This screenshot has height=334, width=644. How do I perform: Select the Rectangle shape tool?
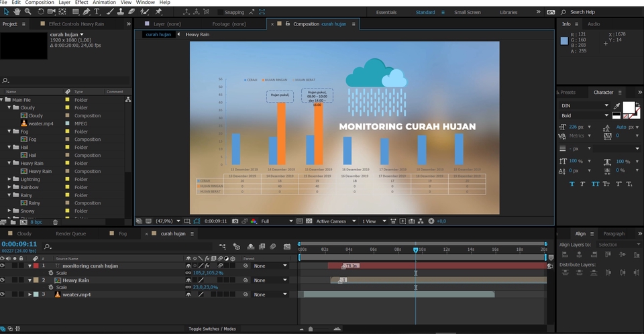[x=76, y=11]
